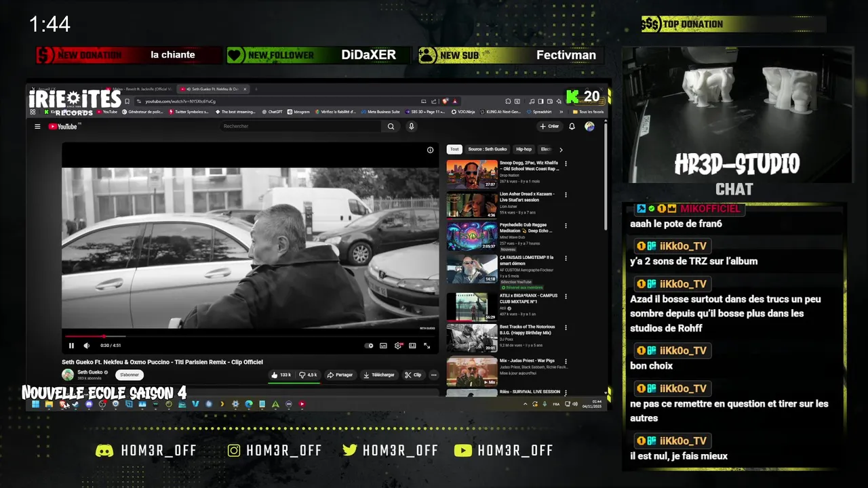Click the FRA language indicator

click(556, 404)
